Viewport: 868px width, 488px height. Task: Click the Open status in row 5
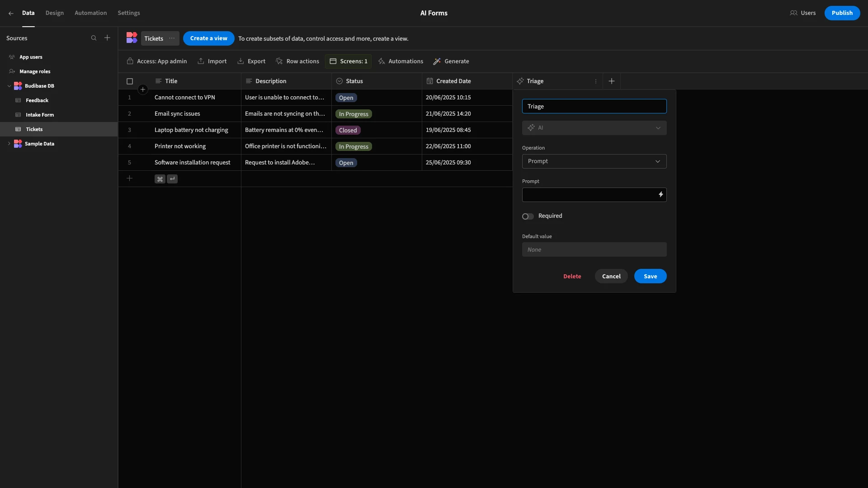tap(346, 163)
